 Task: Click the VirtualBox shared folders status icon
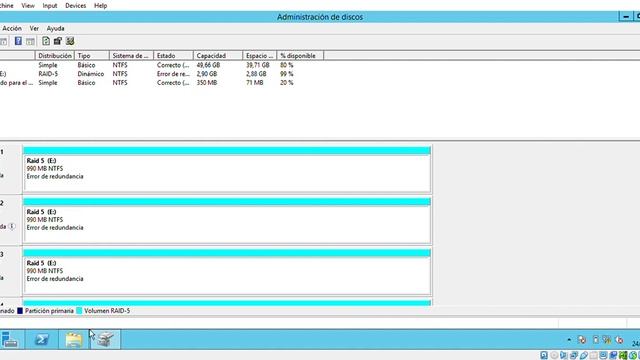click(593, 356)
